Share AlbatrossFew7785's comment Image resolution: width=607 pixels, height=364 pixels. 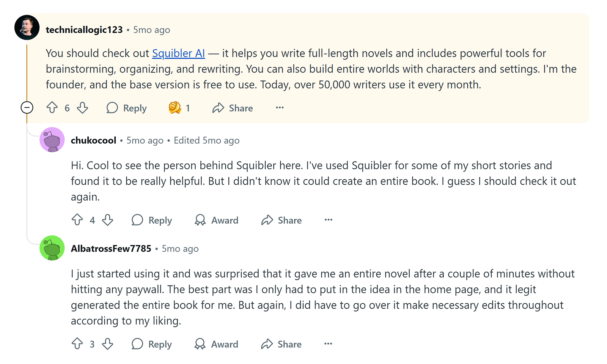[x=281, y=344]
